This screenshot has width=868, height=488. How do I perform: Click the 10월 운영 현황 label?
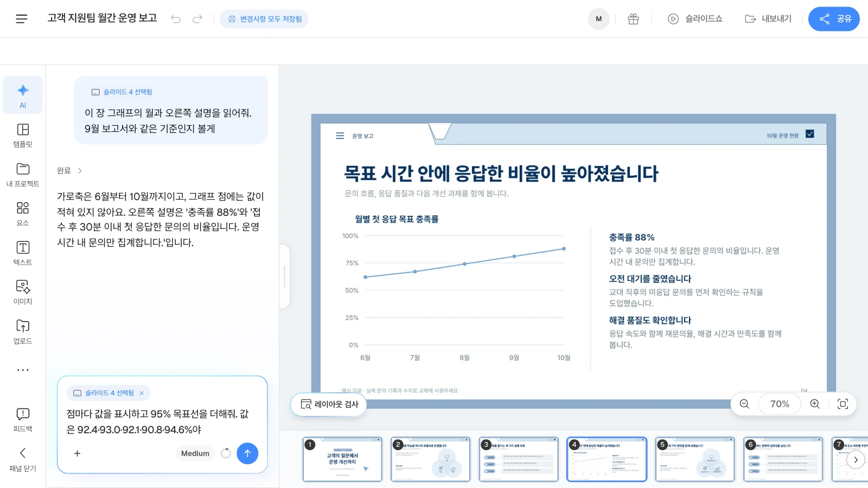pyautogui.click(x=782, y=136)
